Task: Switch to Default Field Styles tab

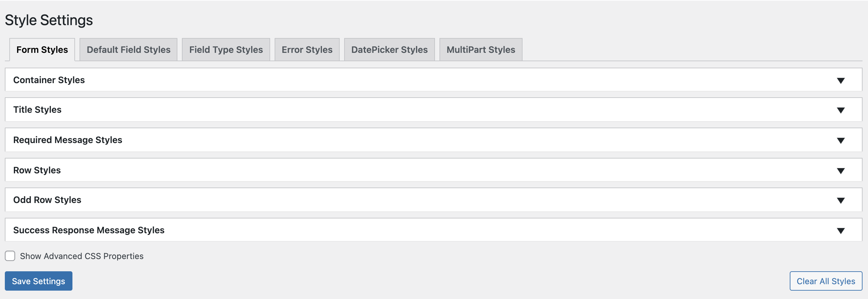Action: pyautogui.click(x=128, y=50)
